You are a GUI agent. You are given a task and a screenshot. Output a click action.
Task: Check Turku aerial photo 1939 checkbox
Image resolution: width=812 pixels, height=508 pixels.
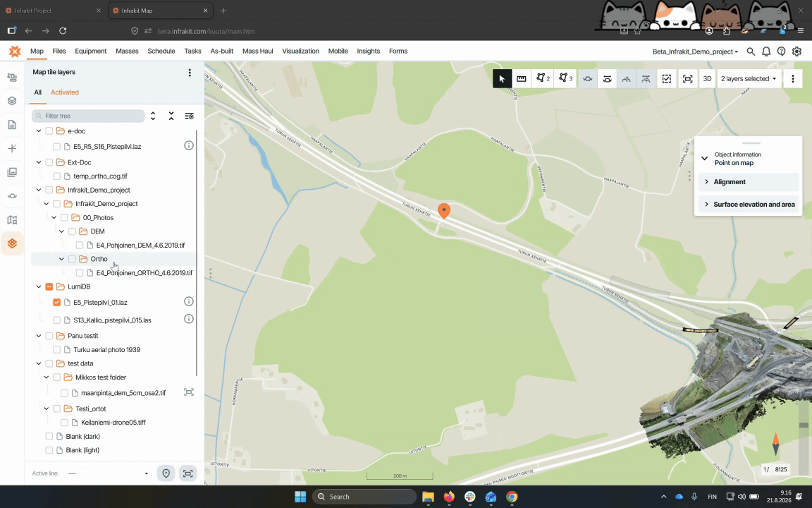tap(57, 350)
